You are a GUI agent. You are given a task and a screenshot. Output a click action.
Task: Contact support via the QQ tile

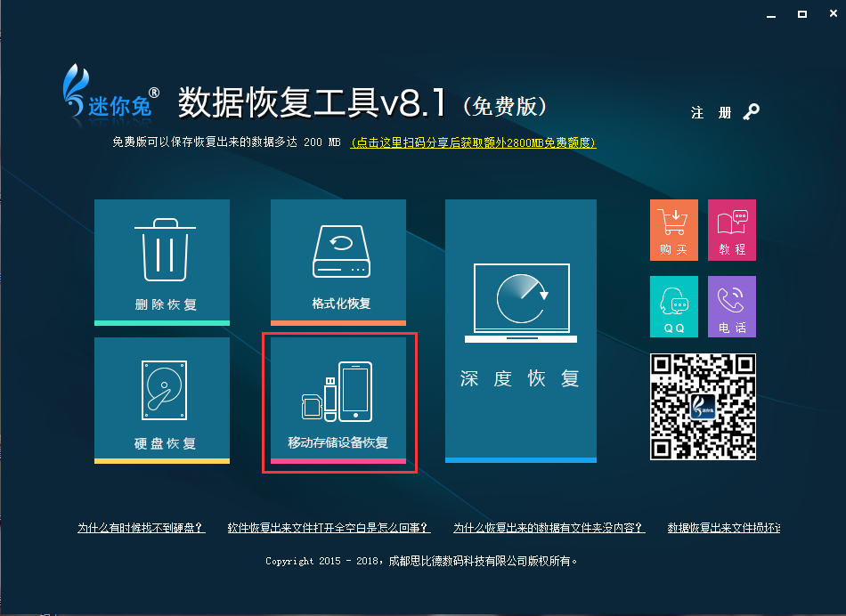[x=674, y=307]
